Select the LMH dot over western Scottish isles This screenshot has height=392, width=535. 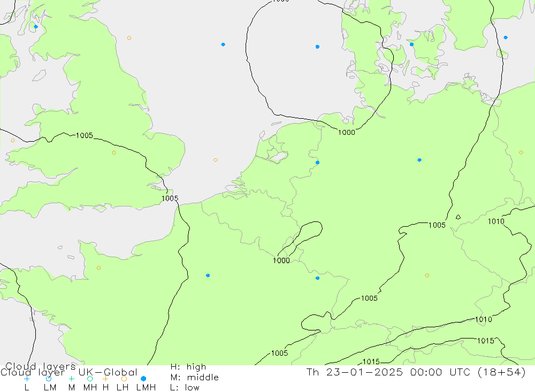tap(36, 27)
